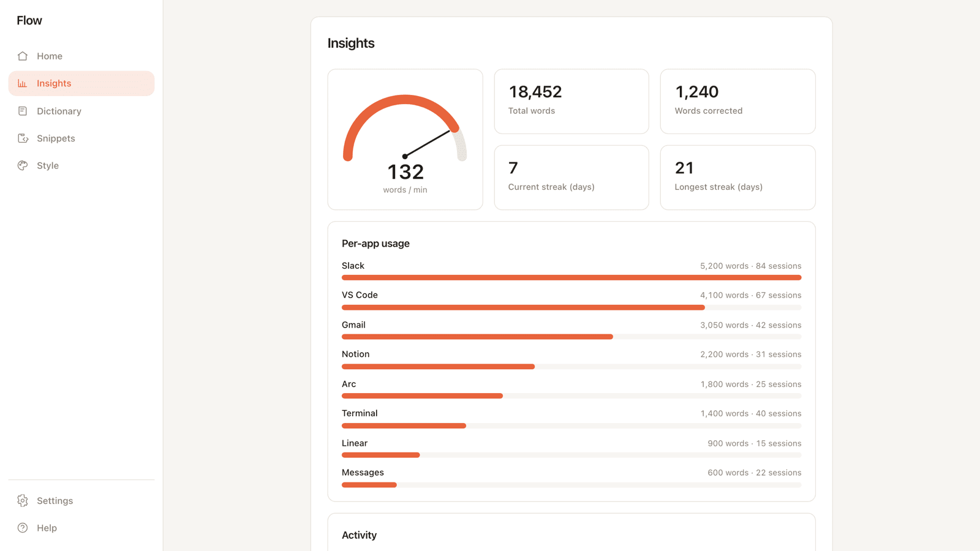980x551 pixels.
Task: Click the 7 current streak number
Action: point(513,168)
